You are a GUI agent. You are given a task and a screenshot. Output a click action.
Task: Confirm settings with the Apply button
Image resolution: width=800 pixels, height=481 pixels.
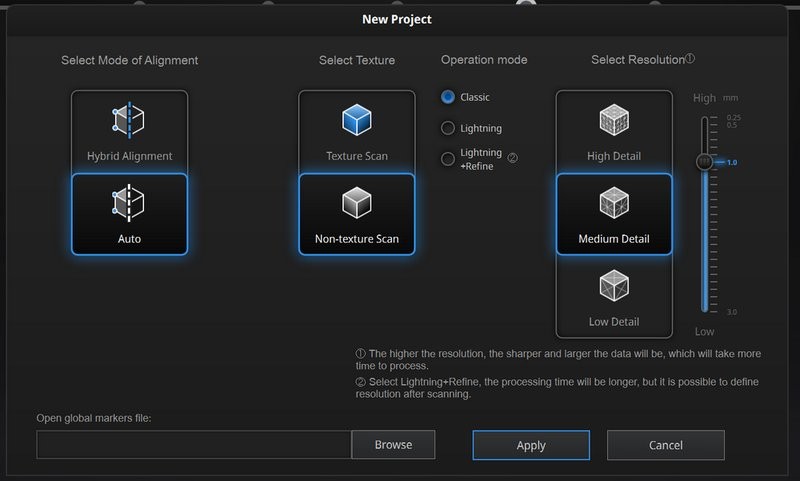tap(531, 445)
